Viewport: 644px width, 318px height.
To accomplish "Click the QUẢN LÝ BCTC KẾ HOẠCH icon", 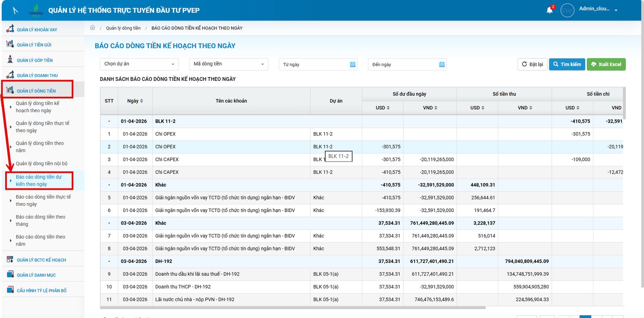I will click(x=10, y=259).
